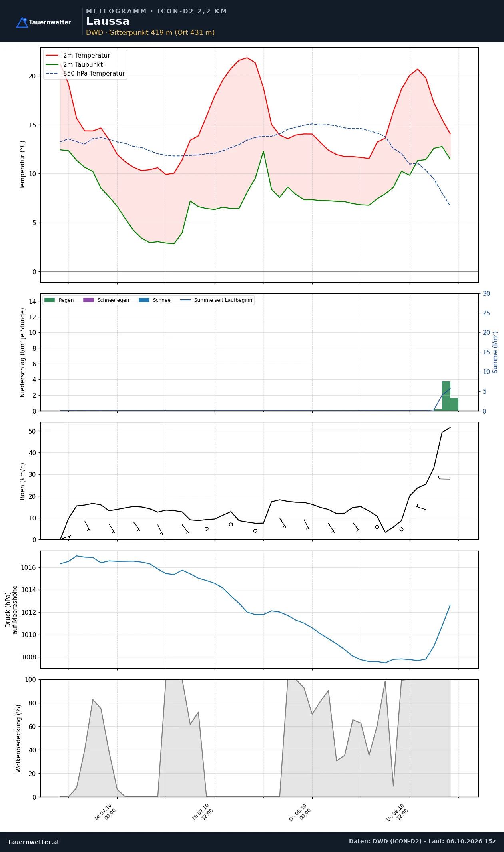
Task: Select the "Laussa" location title
Action: 108,21
